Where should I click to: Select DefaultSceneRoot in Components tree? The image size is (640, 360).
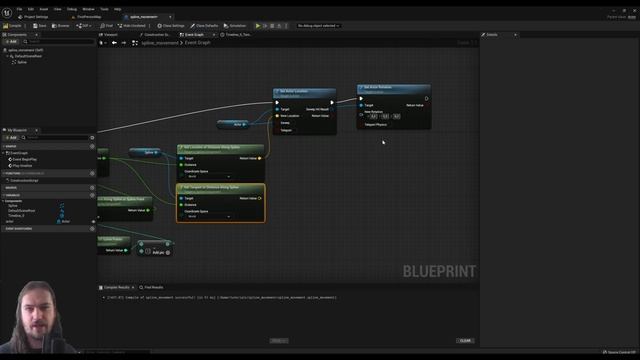(x=28, y=56)
